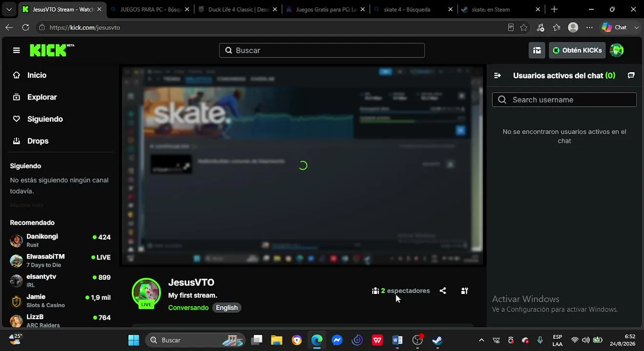Viewport: 644px width, 351px height.
Task: Open File Explorer from the taskbar
Action: pyautogui.click(x=277, y=340)
